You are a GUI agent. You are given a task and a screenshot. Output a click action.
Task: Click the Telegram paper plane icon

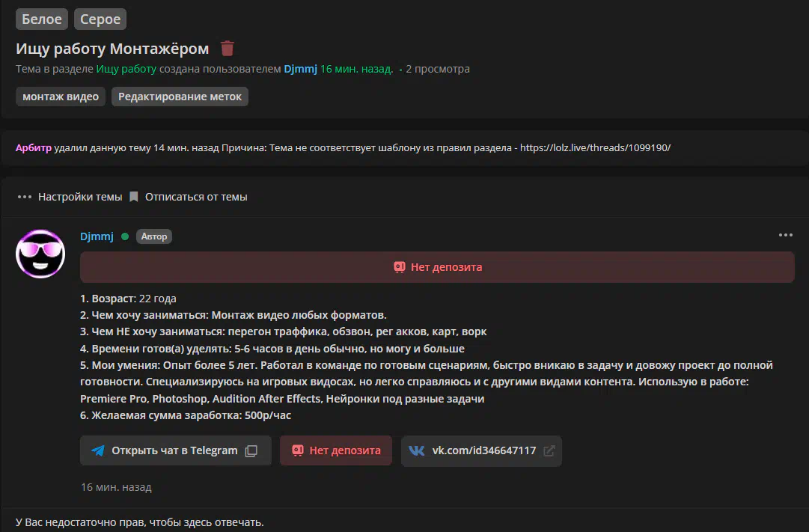(98, 450)
